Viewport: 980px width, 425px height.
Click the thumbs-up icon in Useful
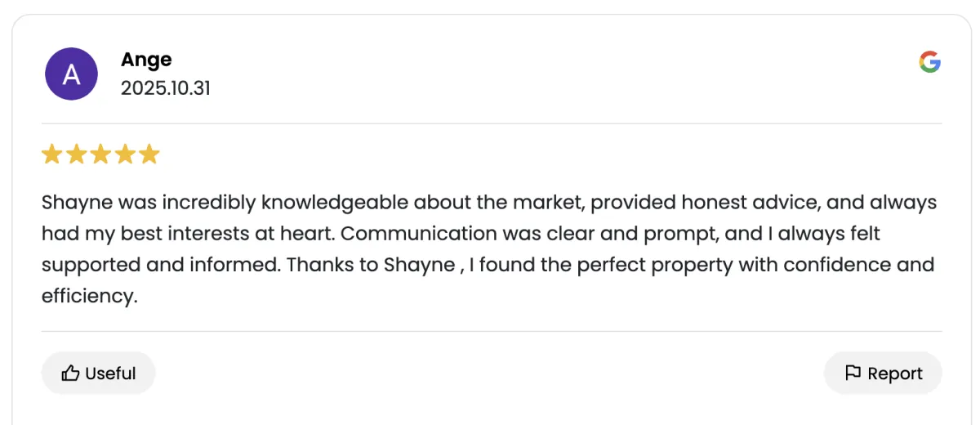[70, 374]
